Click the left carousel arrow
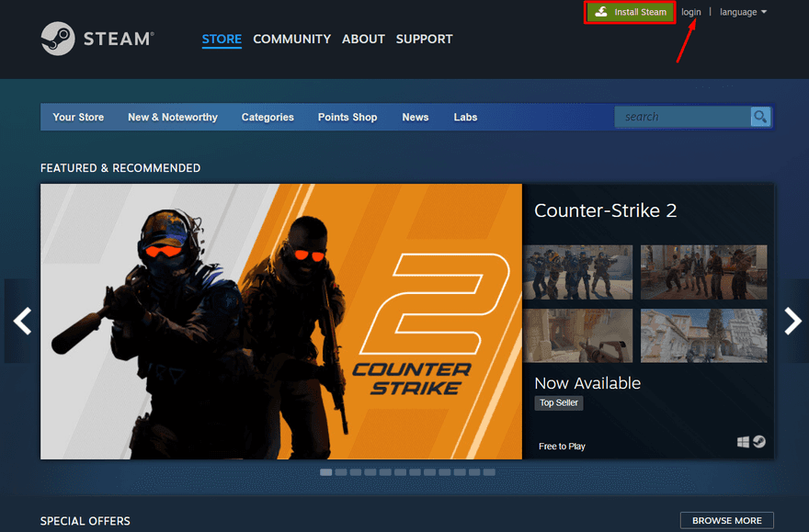This screenshot has height=532, width=809. click(19, 321)
